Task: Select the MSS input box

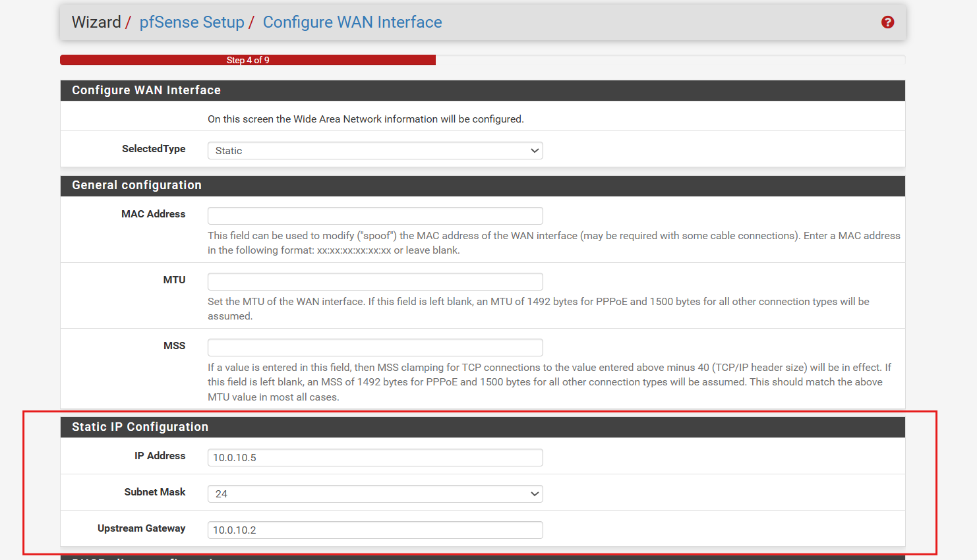Action: click(x=374, y=348)
